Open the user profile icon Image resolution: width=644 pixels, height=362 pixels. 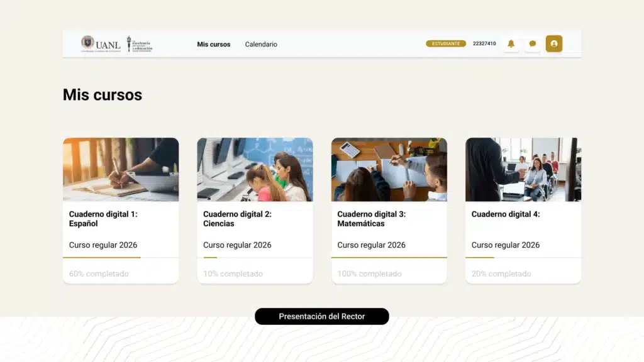(x=554, y=44)
